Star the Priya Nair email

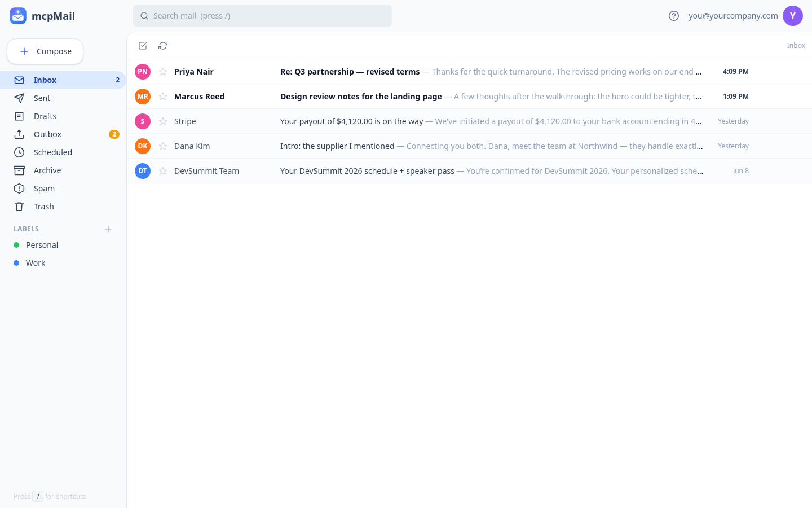coord(163,72)
